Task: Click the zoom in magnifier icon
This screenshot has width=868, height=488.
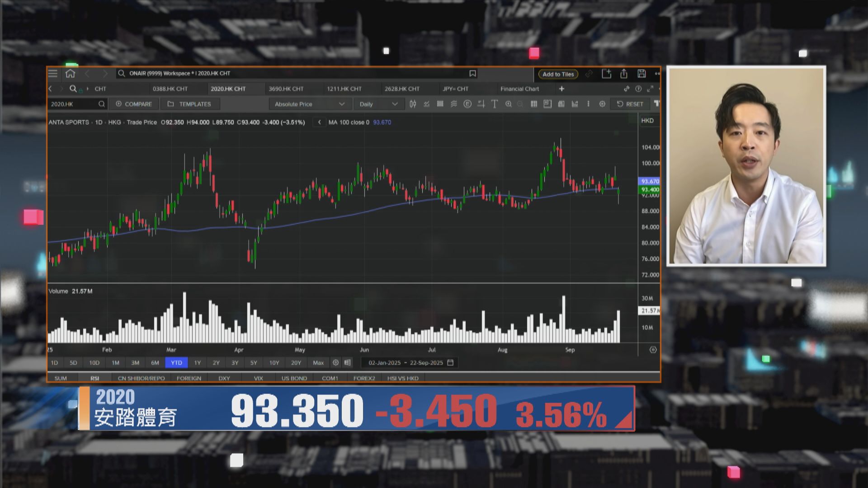Action: 509,104
